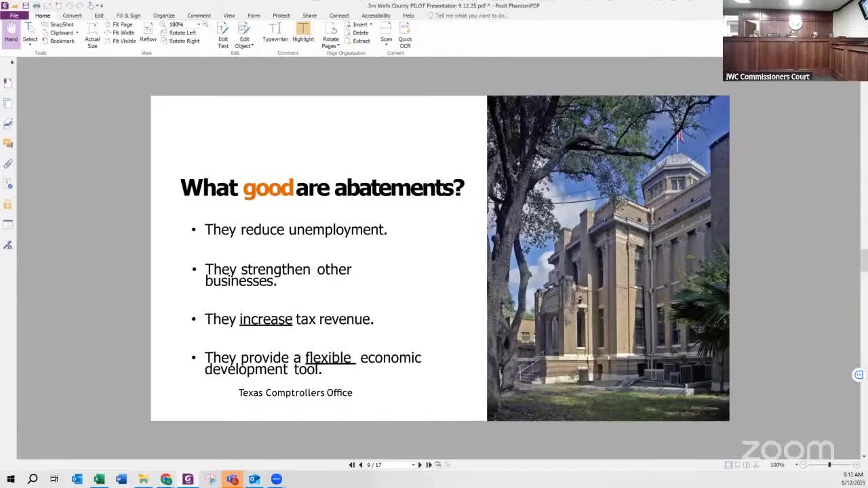Screen dimensions: 868x488
Task: Click Rotate Left button
Action: 182,33
